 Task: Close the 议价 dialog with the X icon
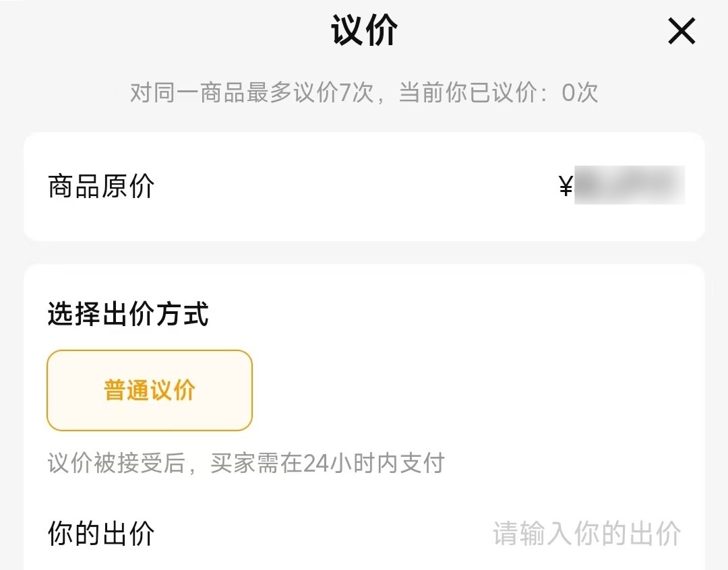click(681, 31)
